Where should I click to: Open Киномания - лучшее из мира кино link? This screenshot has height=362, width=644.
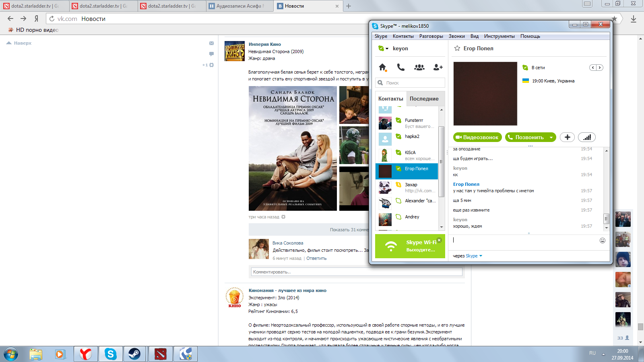point(287,290)
